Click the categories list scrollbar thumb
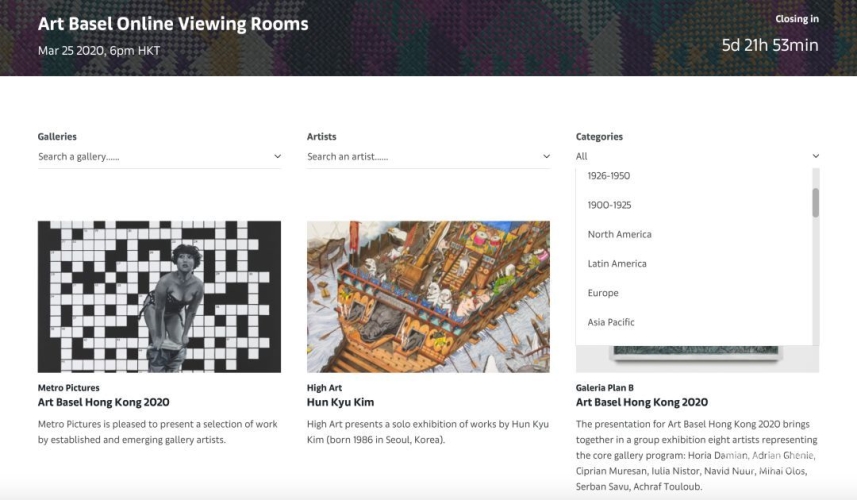The height and width of the screenshot is (500, 857). pos(815,202)
